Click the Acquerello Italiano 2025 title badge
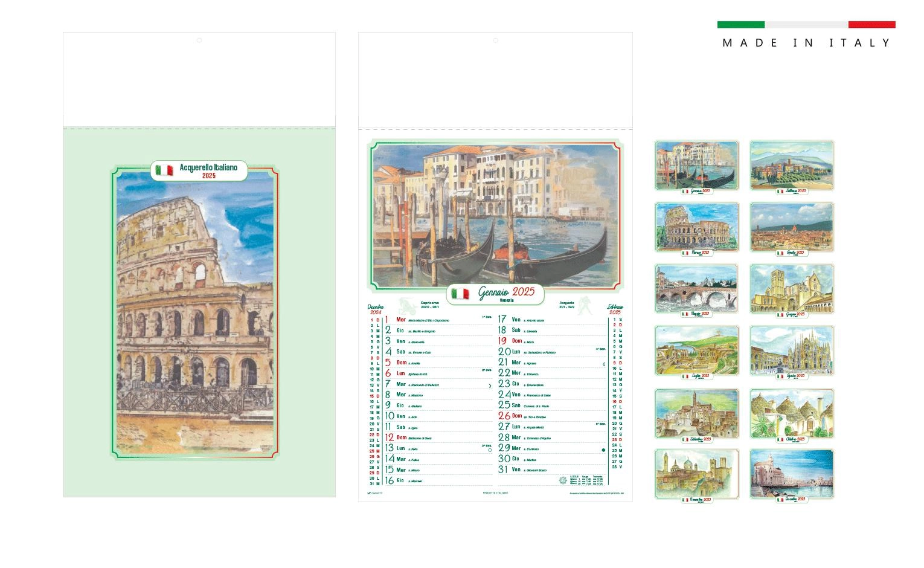Screen dimensions: 924x568 tap(199, 170)
